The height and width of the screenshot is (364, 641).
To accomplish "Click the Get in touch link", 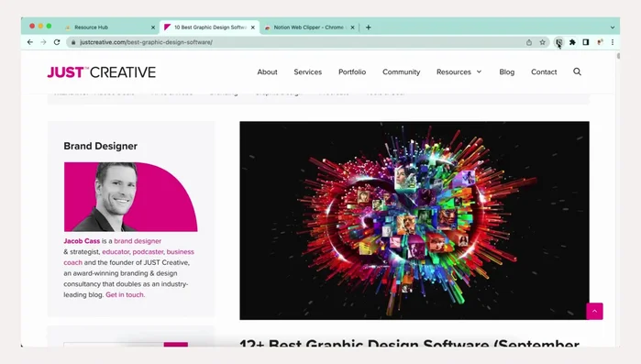I will 125,294.
